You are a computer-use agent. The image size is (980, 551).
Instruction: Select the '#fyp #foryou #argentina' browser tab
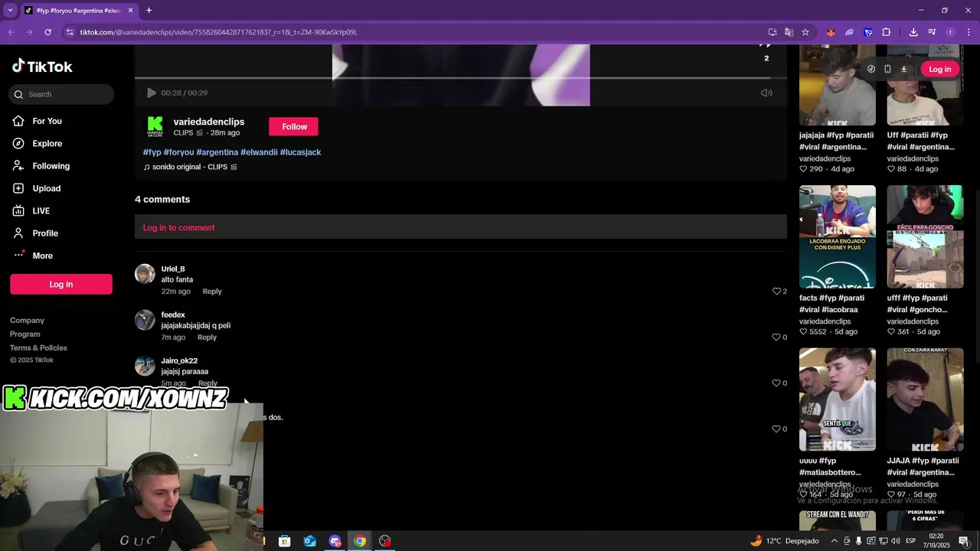click(x=79, y=11)
